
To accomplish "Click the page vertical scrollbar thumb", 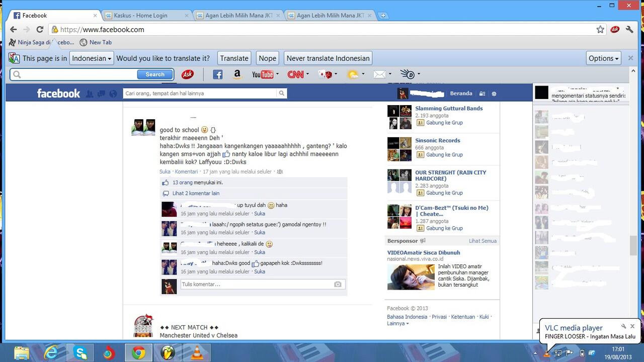I will coord(633,246).
